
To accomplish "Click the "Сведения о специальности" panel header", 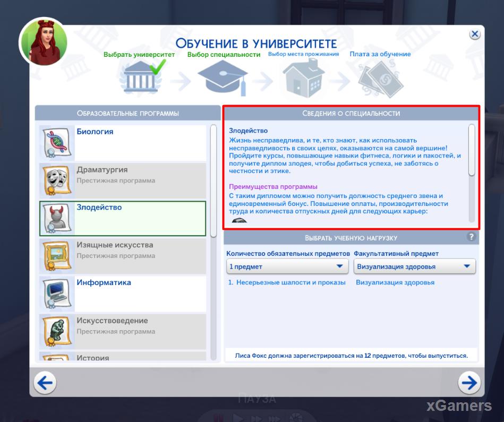I will 351,113.
